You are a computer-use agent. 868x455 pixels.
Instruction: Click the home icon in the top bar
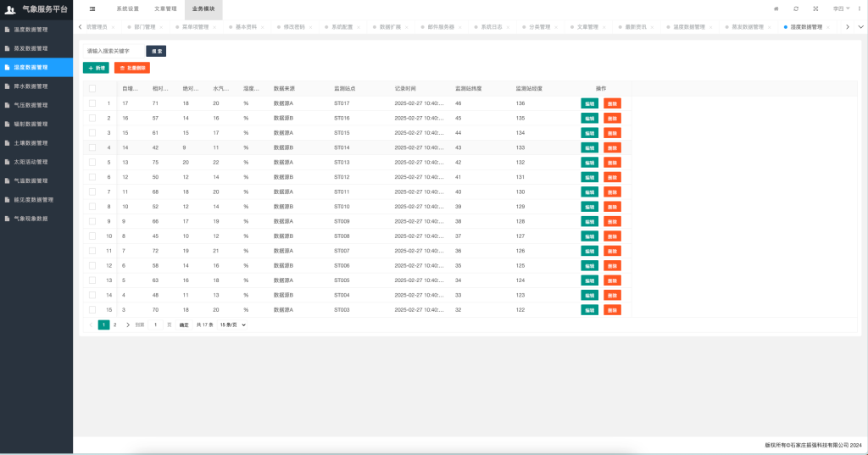point(776,8)
